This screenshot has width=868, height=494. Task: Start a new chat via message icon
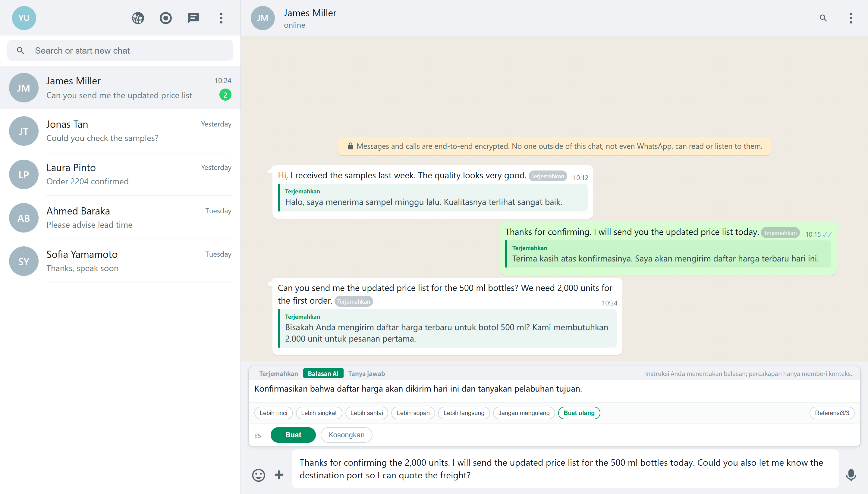[193, 18]
